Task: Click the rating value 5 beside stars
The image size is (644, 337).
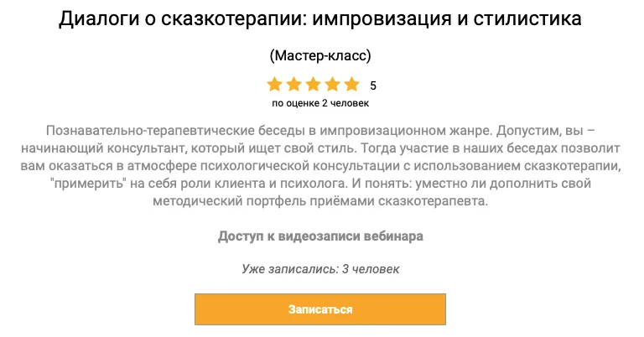Action: [373, 86]
